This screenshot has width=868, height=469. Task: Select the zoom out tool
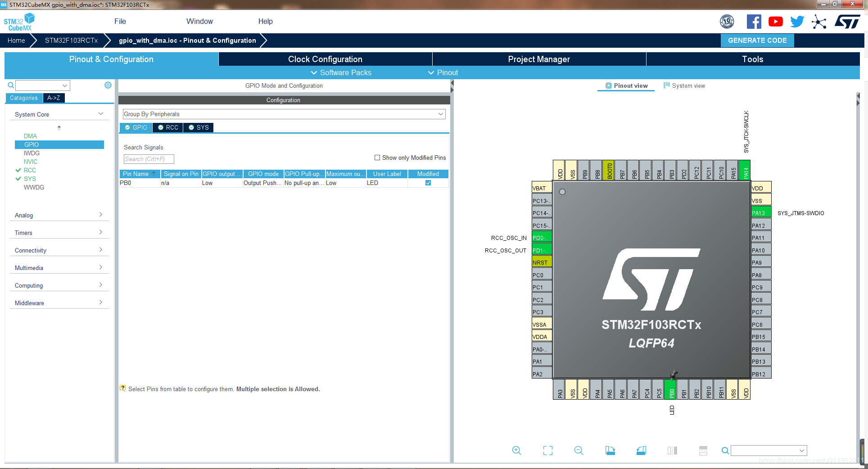pos(579,450)
